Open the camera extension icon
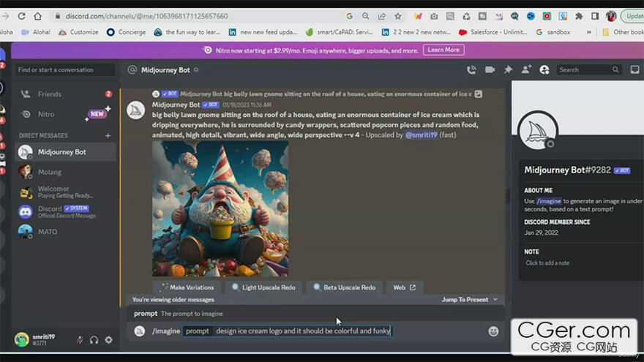 coord(434,16)
